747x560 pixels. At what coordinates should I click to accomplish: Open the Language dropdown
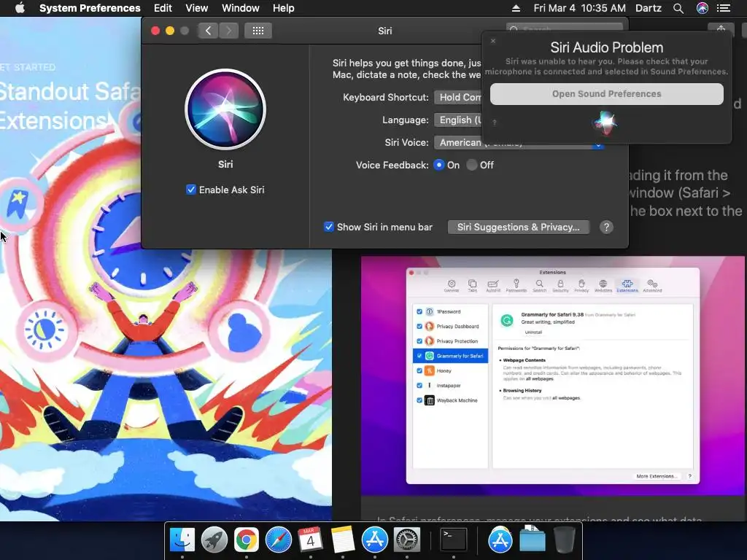click(458, 120)
